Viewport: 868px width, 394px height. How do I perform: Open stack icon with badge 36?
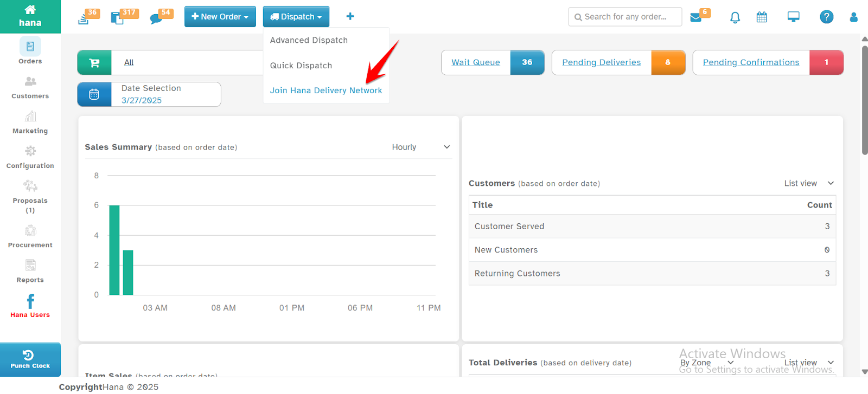click(84, 18)
